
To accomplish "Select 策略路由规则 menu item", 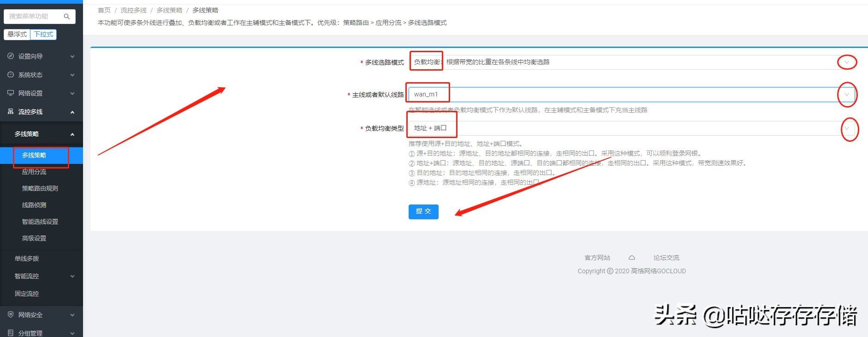I will (40, 188).
